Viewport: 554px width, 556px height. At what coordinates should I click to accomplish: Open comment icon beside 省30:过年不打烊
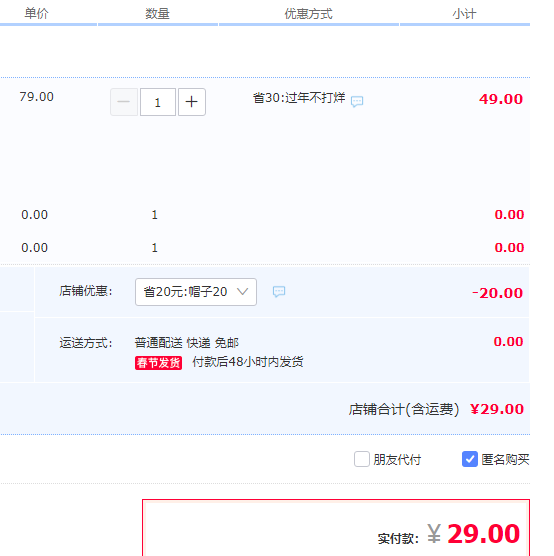tap(357, 101)
